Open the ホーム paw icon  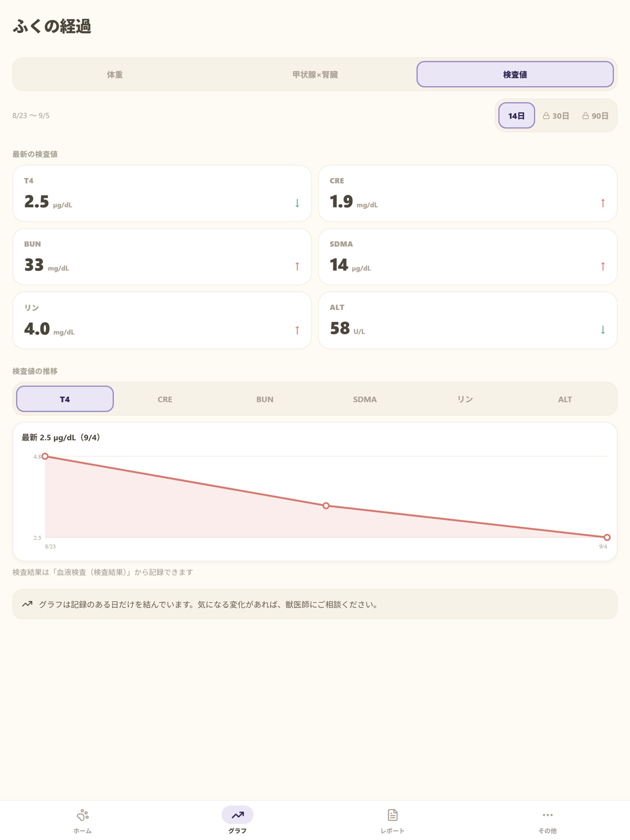point(83,815)
